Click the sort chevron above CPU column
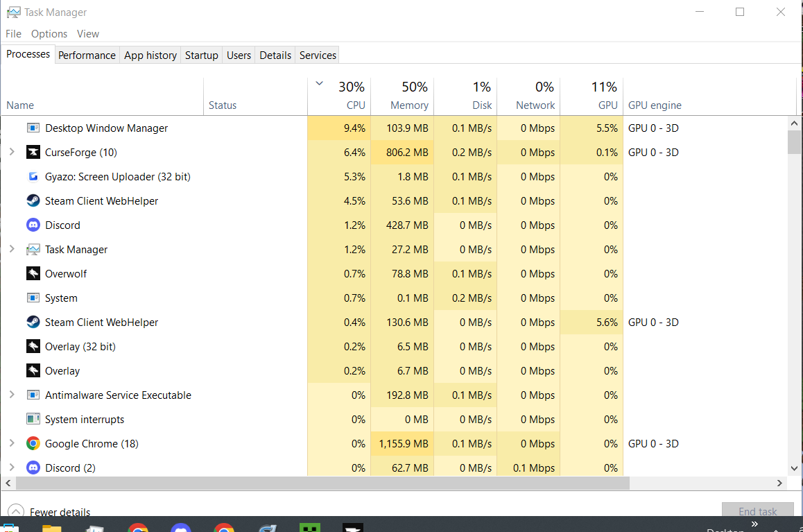Image resolution: width=803 pixels, height=532 pixels. 319,83
